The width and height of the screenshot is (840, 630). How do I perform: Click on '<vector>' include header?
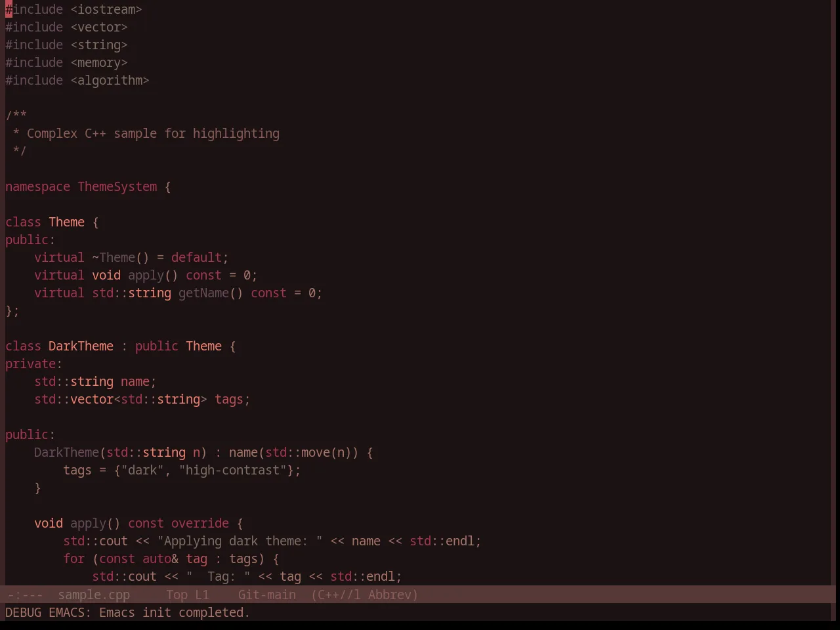pos(99,27)
